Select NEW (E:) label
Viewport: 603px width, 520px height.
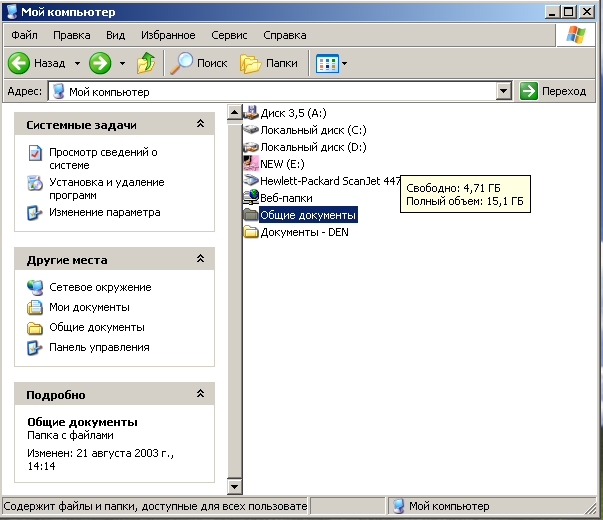[x=282, y=164]
